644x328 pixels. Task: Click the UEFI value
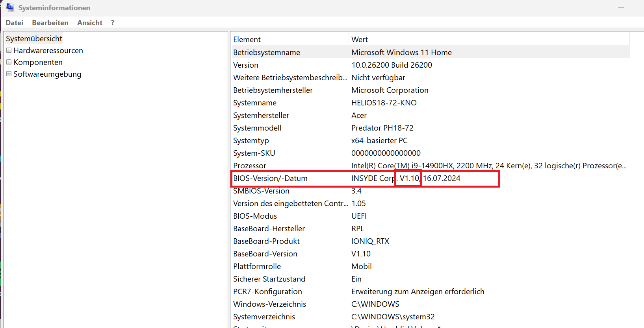tap(359, 216)
